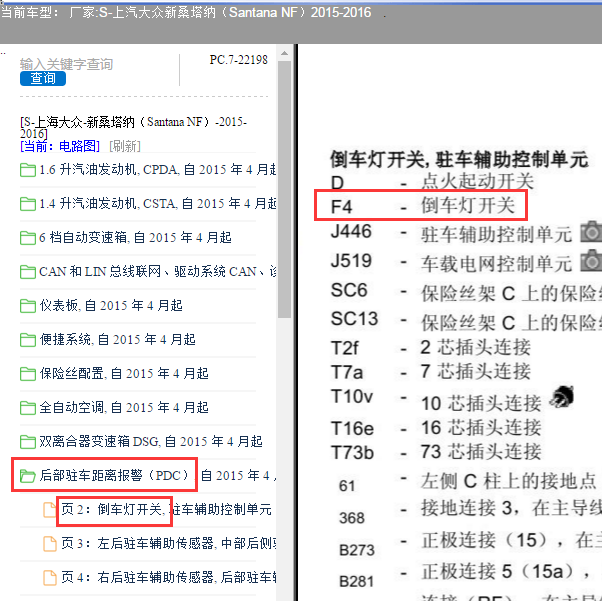This screenshot has width=602, height=601.
Task: Click camera icon beside J446 驻车辅助控制单元
Action: (x=591, y=231)
